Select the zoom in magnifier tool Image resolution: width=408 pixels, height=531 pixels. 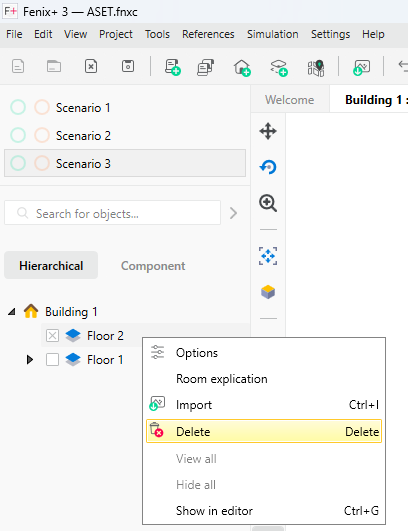(x=268, y=203)
